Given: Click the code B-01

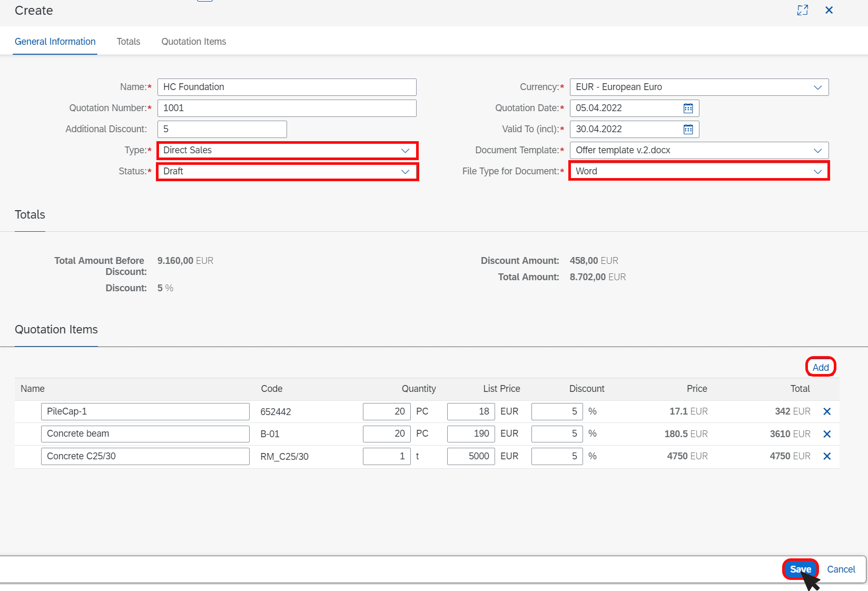Looking at the screenshot, I should coord(270,434).
